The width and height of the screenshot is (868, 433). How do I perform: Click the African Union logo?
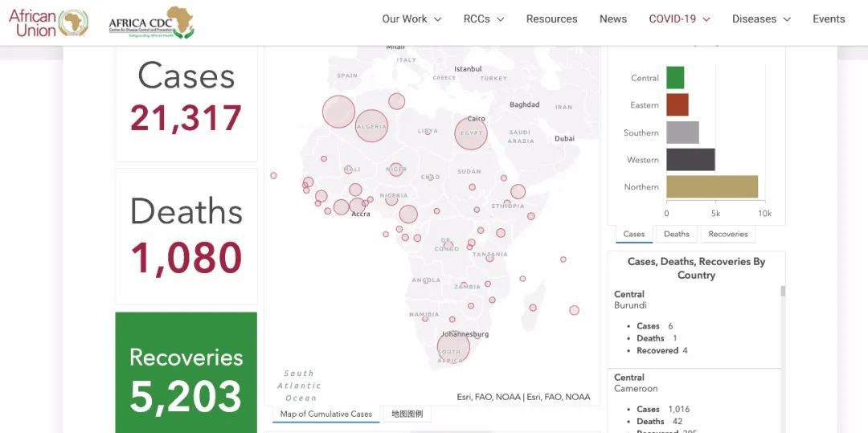coord(48,22)
